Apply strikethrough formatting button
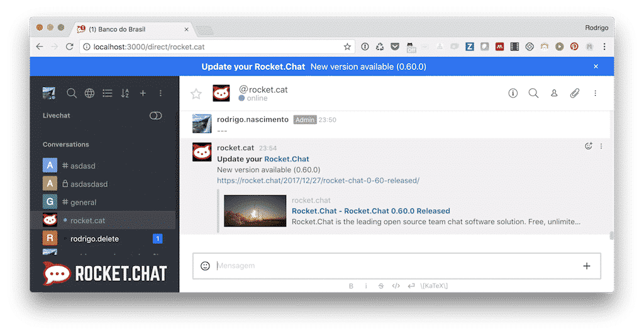 (381, 286)
